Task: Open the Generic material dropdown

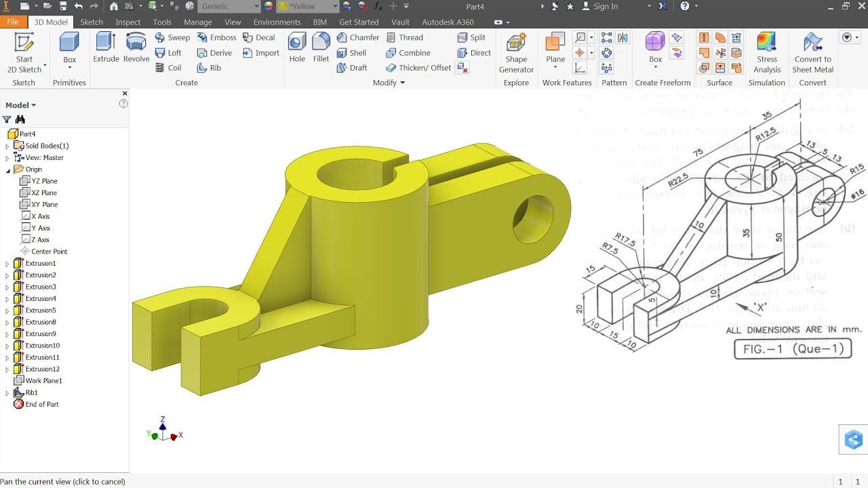Action: click(256, 6)
